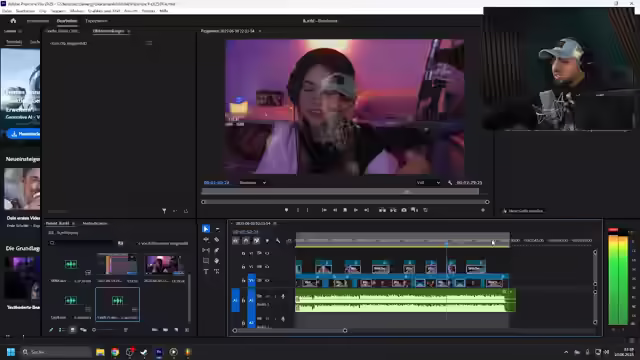Toggle A1 source patching button

(x=236, y=300)
